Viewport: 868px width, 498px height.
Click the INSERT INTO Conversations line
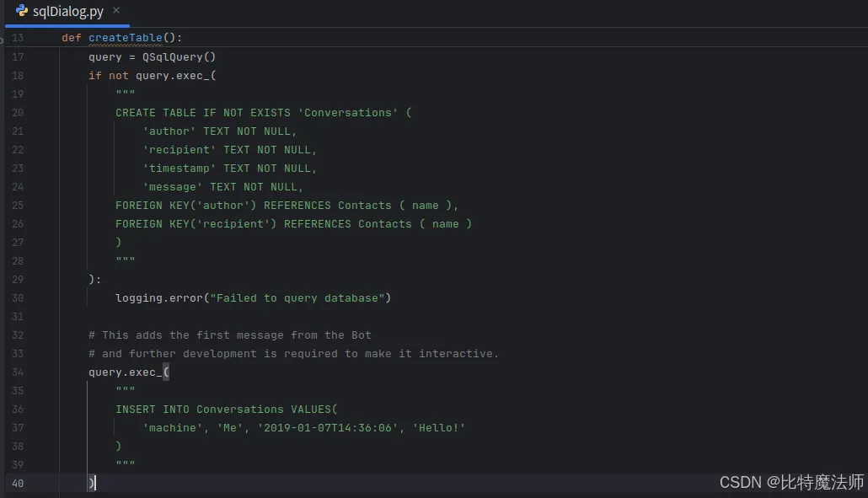[227, 410]
